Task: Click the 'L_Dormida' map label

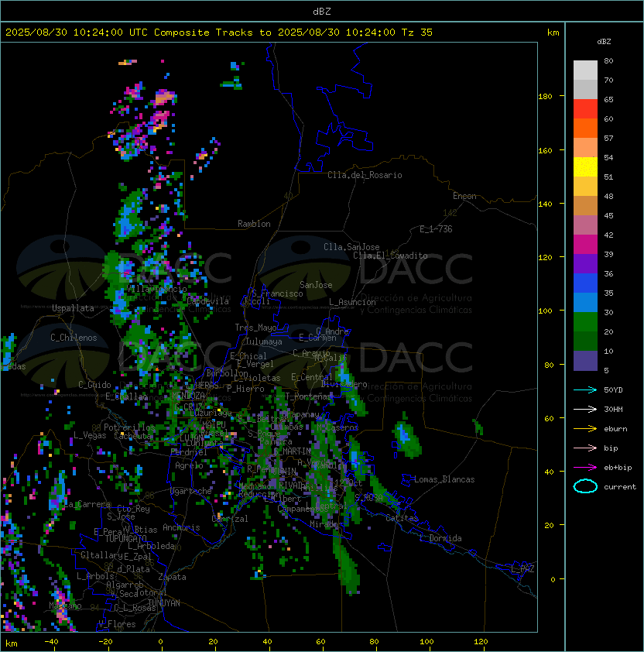Action: (x=440, y=538)
